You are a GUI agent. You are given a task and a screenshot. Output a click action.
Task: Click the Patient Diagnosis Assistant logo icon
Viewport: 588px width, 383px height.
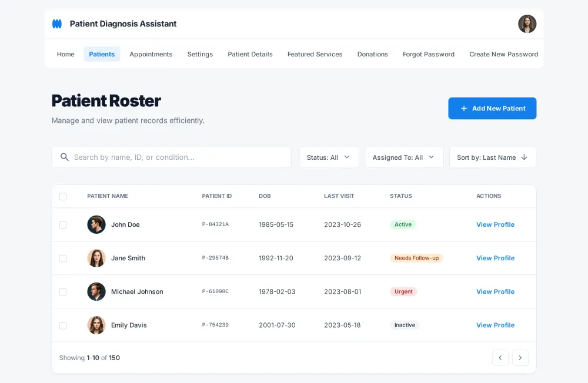56,23
